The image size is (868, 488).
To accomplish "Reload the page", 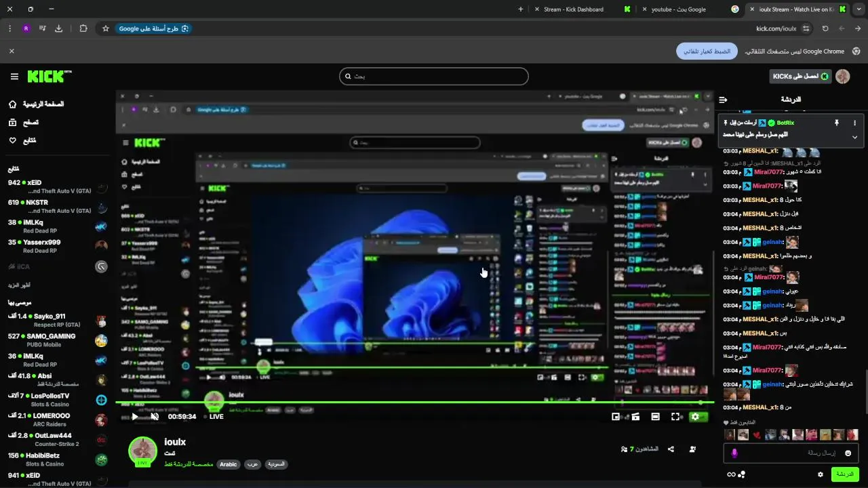I will pos(825,28).
